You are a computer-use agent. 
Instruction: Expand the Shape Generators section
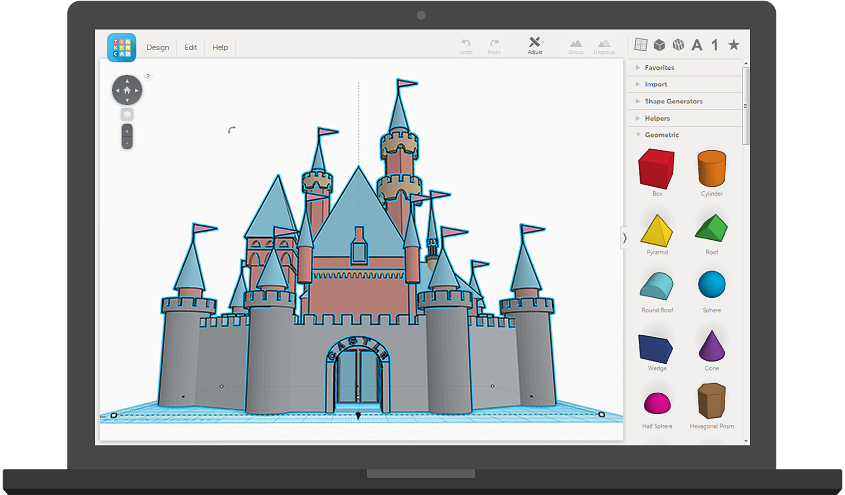[685, 101]
